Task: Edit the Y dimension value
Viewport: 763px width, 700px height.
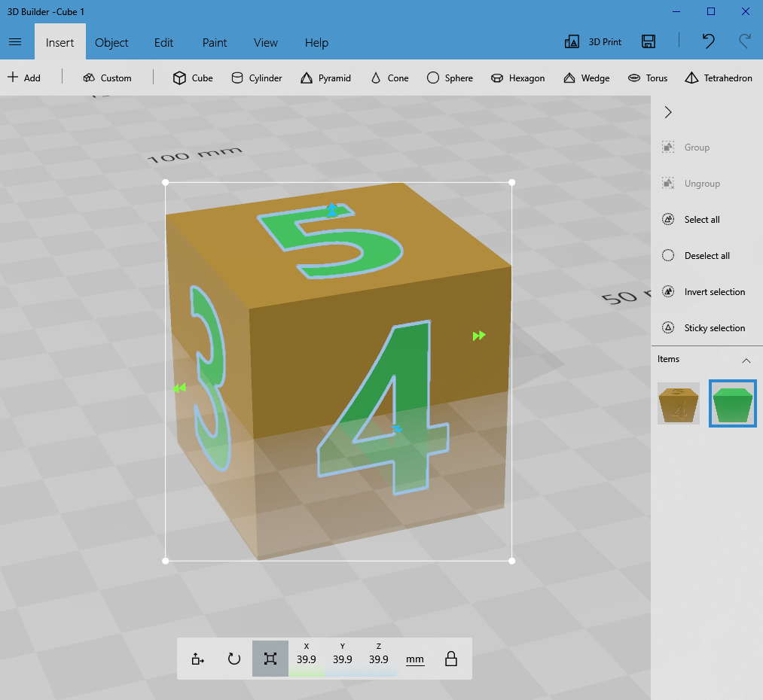Action: coord(343,659)
